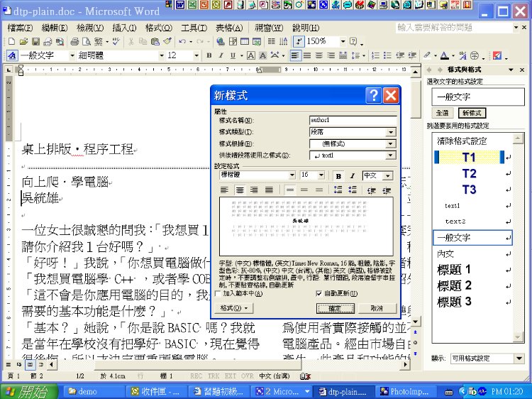Click the Italic I in formatting toolbar
The width and height of the screenshot is (532, 399).
[x=221, y=55]
